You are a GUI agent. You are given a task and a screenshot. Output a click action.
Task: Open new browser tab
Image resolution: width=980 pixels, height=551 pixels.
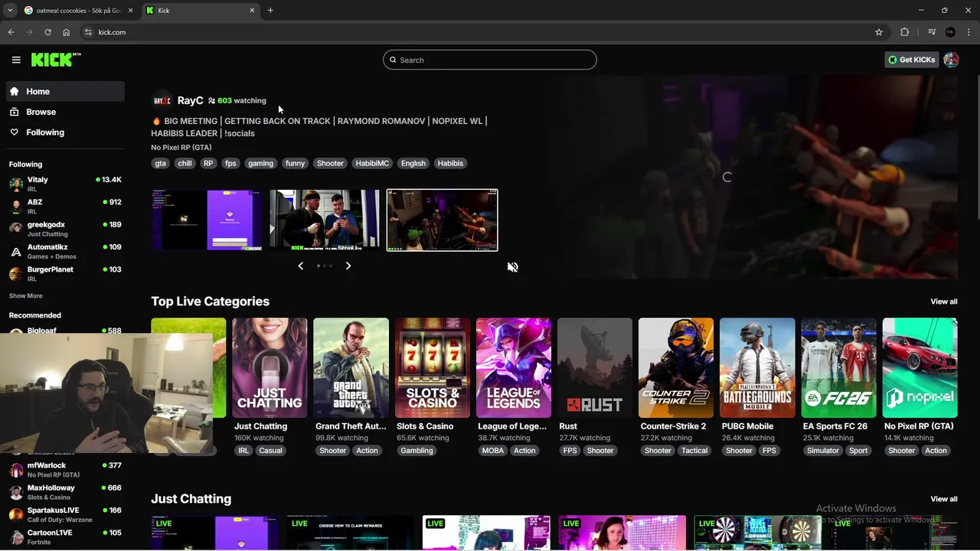pyautogui.click(x=270, y=11)
